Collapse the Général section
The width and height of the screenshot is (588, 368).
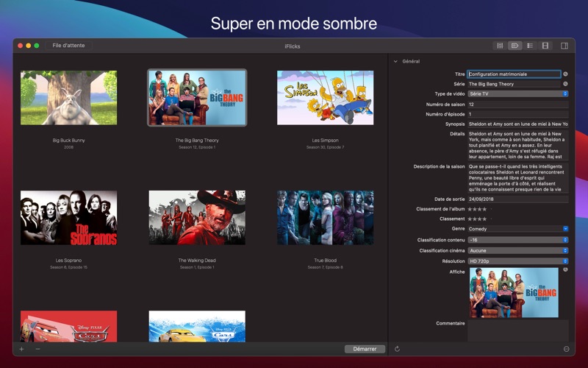395,61
